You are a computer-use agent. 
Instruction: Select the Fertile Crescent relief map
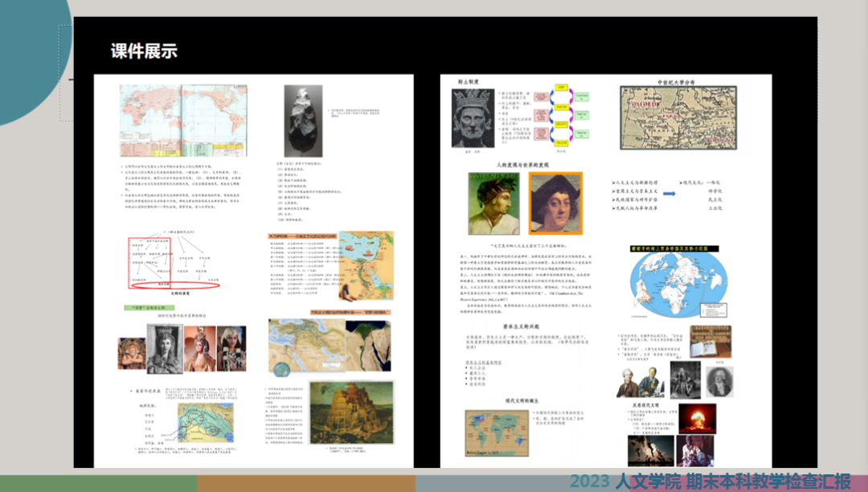(306, 346)
